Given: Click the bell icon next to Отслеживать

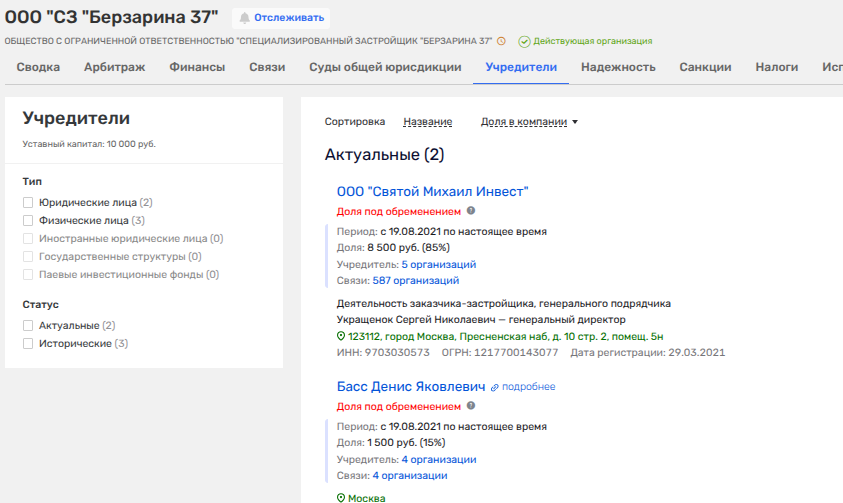Looking at the screenshot, I should click(x=244, y=18).
